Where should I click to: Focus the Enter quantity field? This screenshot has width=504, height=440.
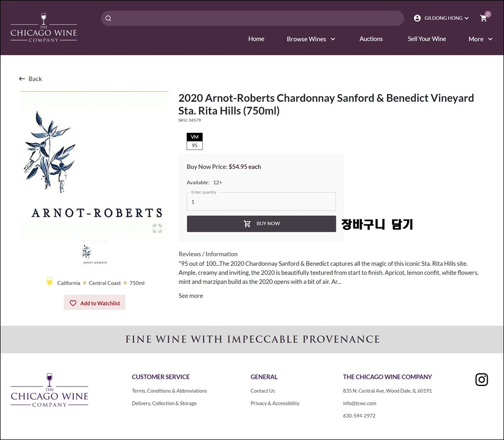(x=261, y=202)
